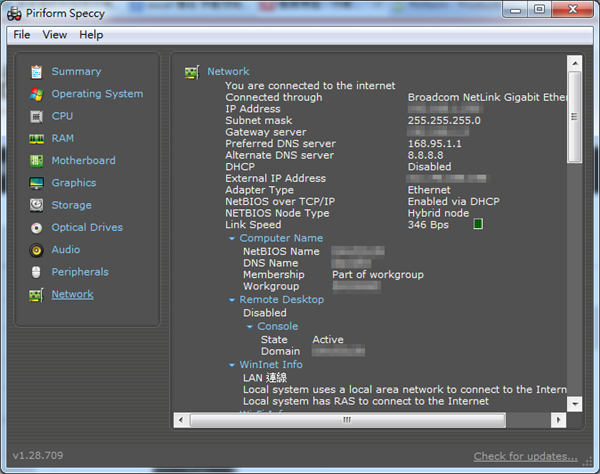Click the Optical Drives disc icon
Image resolution: width=600 pixels, height=474 pixels.
tap(36, 228)
